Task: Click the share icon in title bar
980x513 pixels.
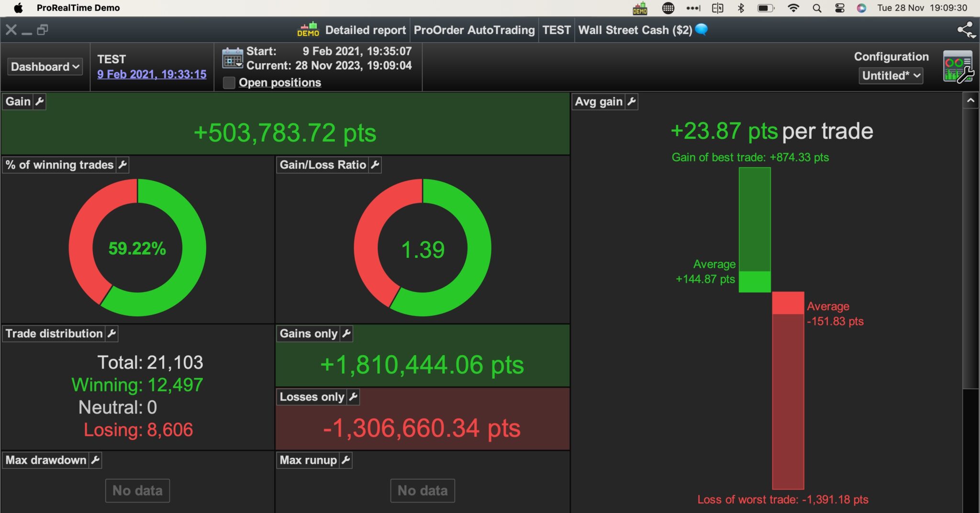Action: pyautogui.click(x=966, y=30)
